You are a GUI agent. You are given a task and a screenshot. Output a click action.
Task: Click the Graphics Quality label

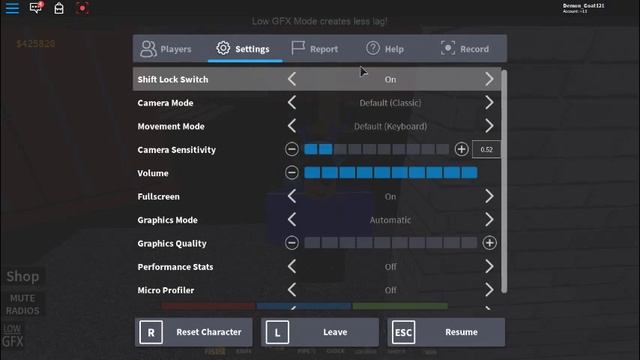pyautogui.click(x=172, y=244)
